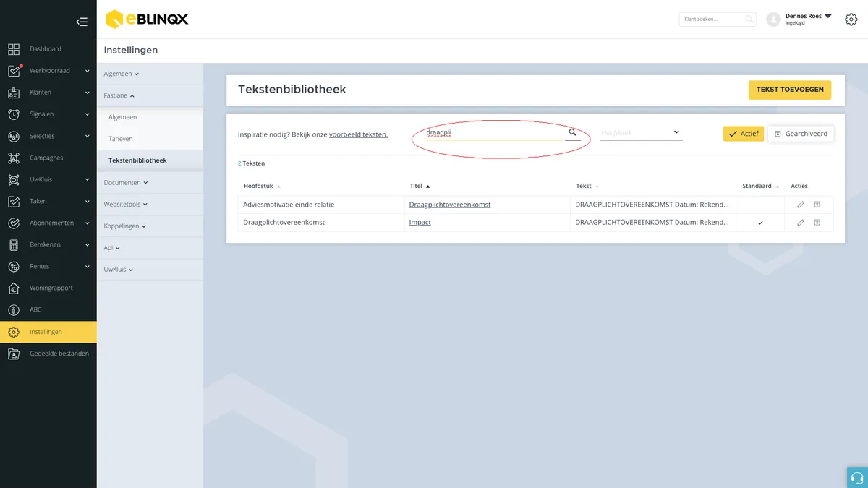The height and width of the screenshot is (488, 868).
Task: Expand the Api settings section
Action: tap(111, 248)
